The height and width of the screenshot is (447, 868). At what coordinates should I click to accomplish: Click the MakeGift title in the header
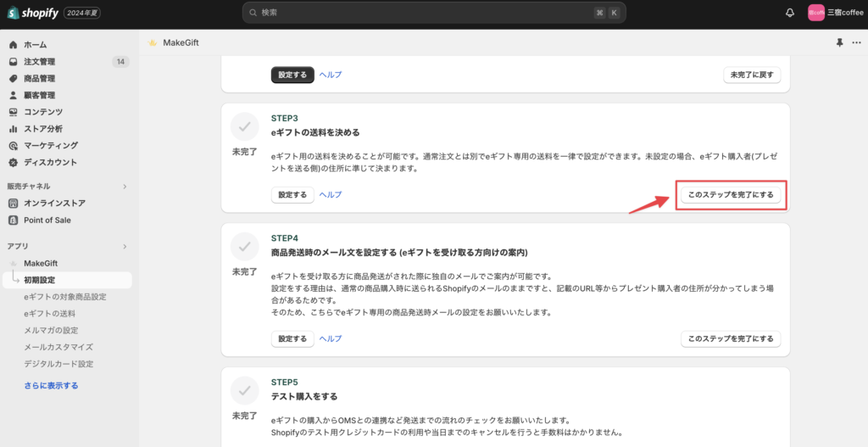(x=181, y=42)
